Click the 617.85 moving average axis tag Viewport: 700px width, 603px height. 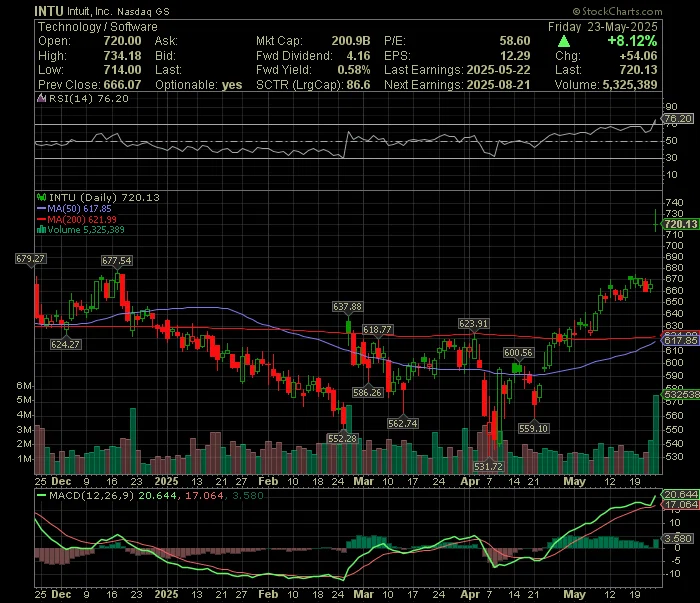(680, 341)
